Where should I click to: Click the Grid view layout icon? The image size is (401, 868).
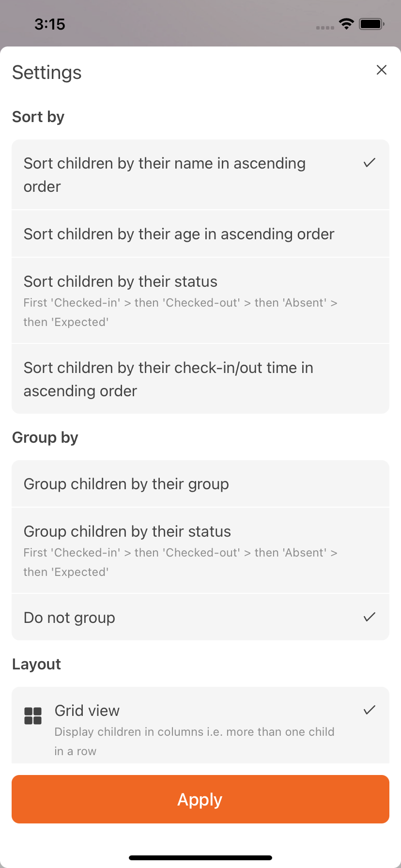click(33, 715)
